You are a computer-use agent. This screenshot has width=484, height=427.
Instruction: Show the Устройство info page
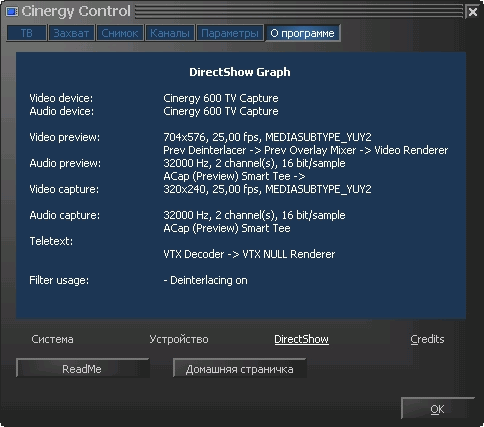pos(179,339)
